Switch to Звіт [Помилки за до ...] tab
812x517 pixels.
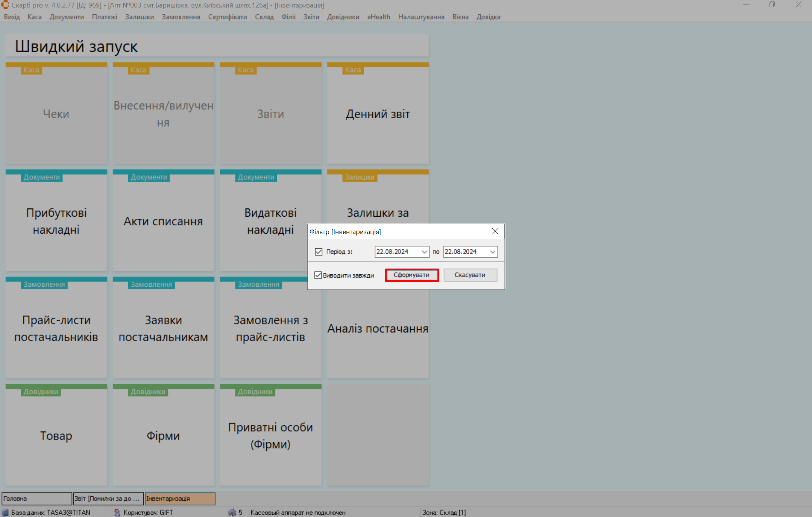point(108,499)
